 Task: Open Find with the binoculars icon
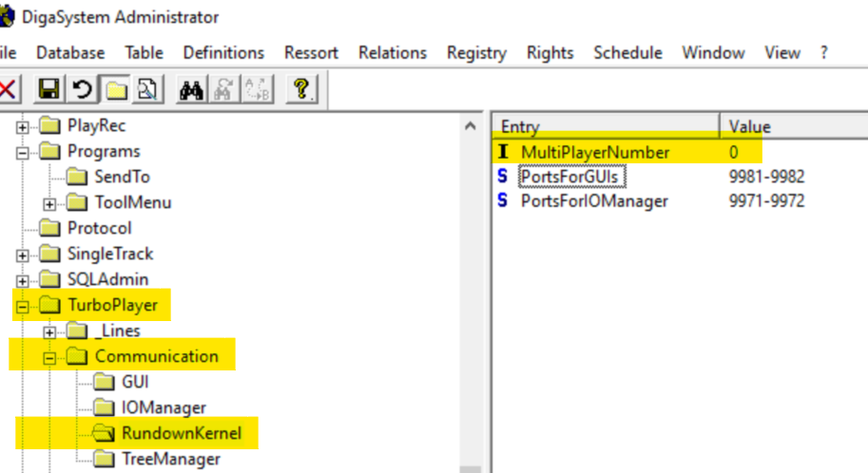191,90
